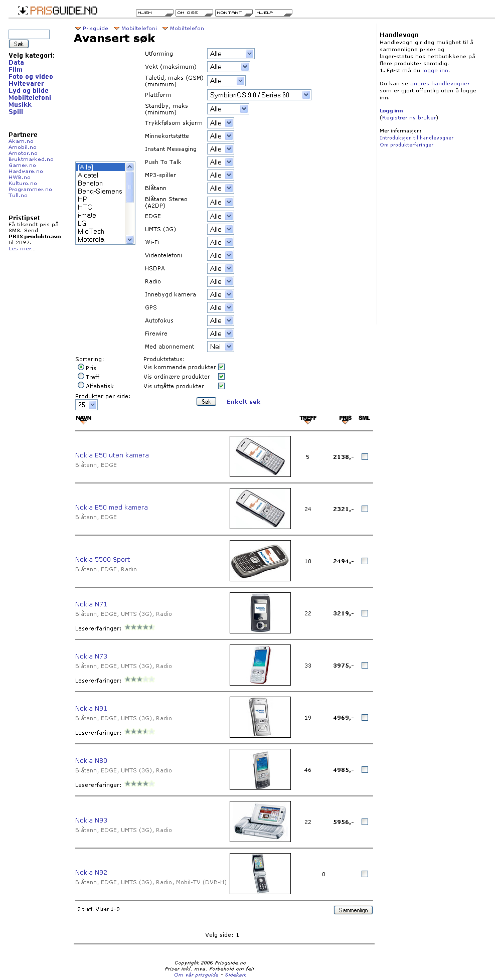Select Treff sorting radio button

(81, 376)
